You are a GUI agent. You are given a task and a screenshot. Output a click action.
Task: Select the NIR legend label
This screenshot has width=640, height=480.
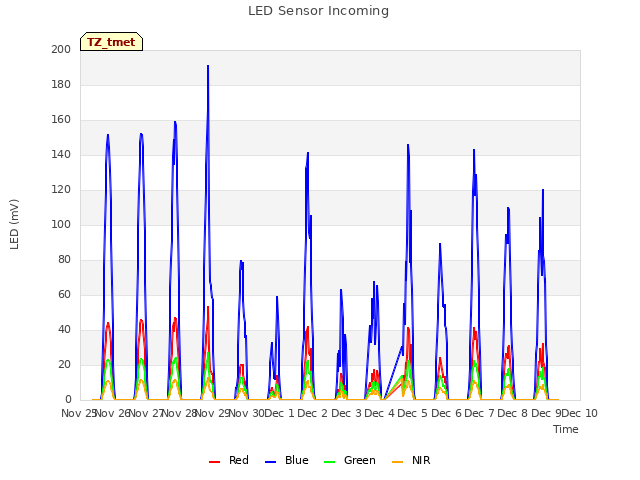click(x=421, y=460)
